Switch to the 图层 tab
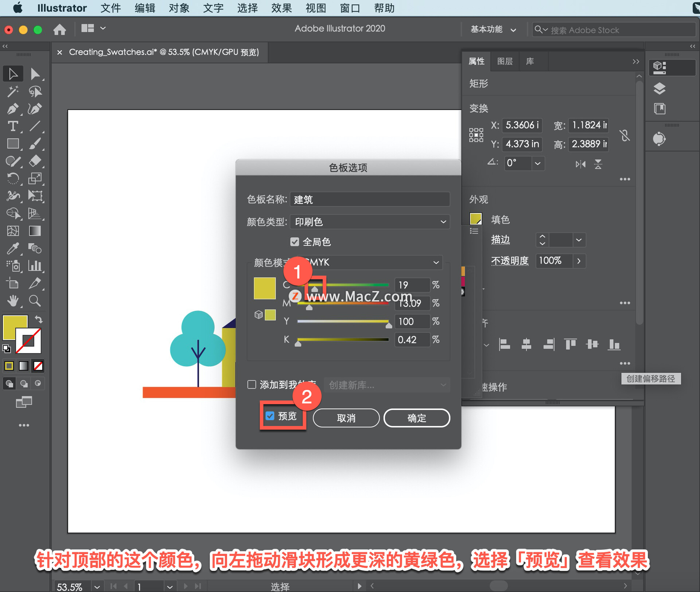This screenshot has width=700, height=592. (x=505, y=61)
